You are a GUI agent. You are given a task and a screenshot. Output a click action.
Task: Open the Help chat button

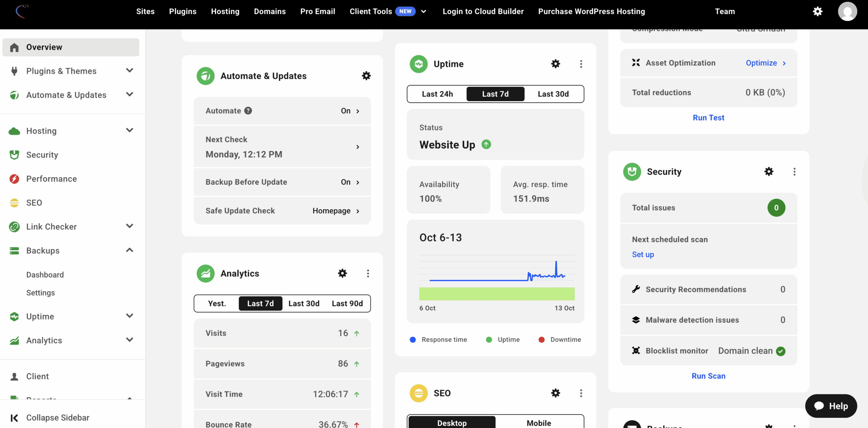[831, 406]
